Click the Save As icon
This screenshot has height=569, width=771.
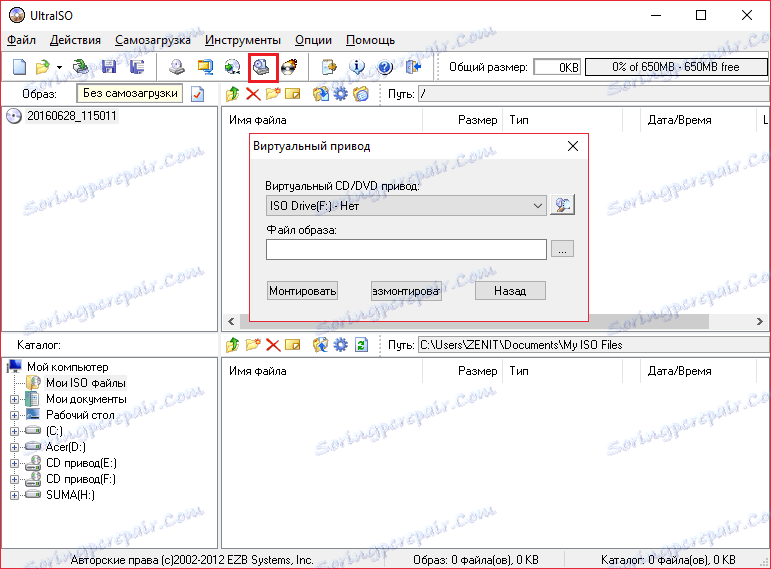pos(137,67)
